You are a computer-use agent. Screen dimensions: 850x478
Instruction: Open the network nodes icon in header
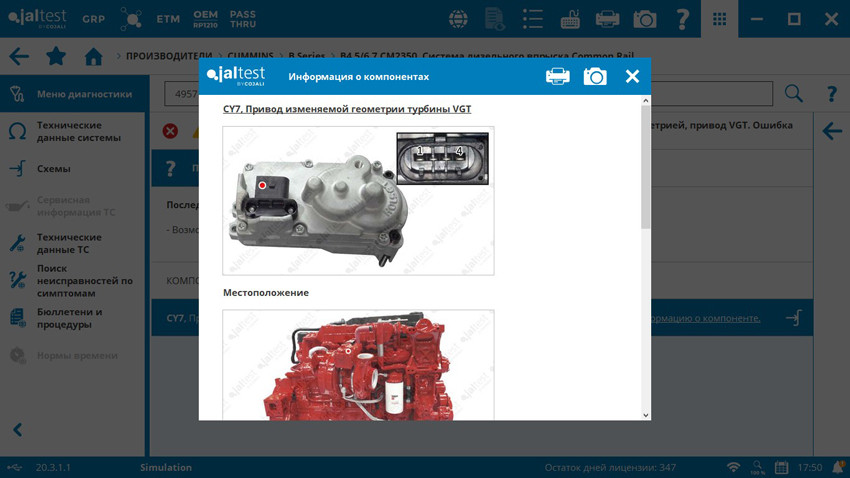tap(131, 19)
